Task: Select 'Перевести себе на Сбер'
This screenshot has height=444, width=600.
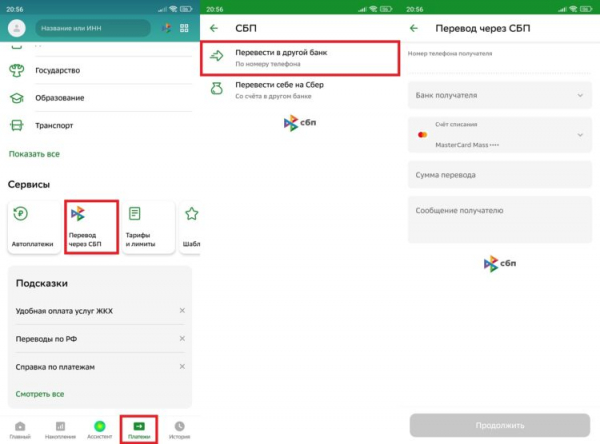Action: 300,90
